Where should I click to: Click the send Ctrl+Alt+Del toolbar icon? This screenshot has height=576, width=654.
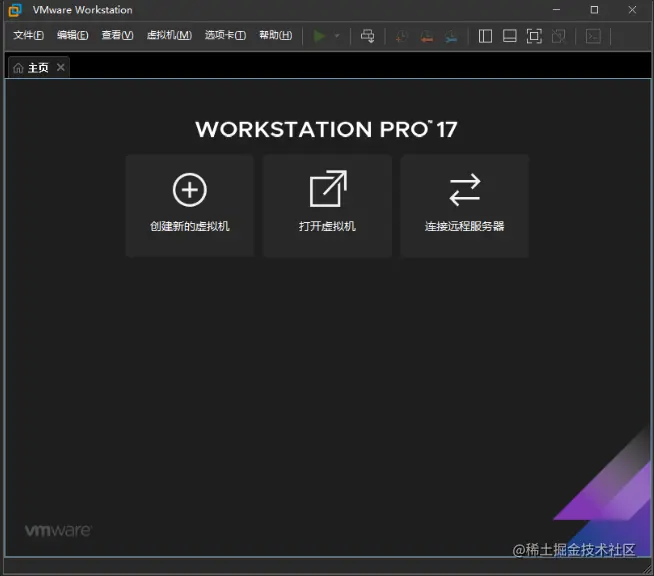pyautogui.click(x=367, y=36)
